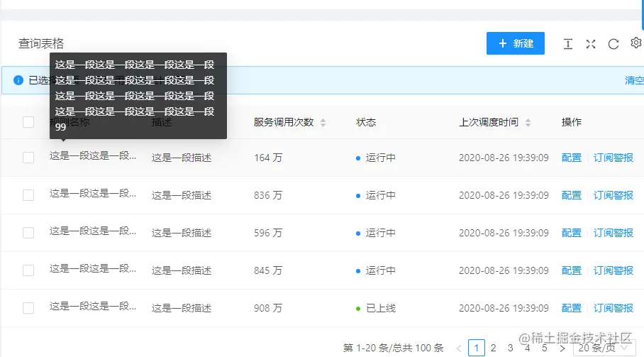Click rule name in the 596 万 row
Viewport: 644px width, 357px height.
click(x=93, y=231)
